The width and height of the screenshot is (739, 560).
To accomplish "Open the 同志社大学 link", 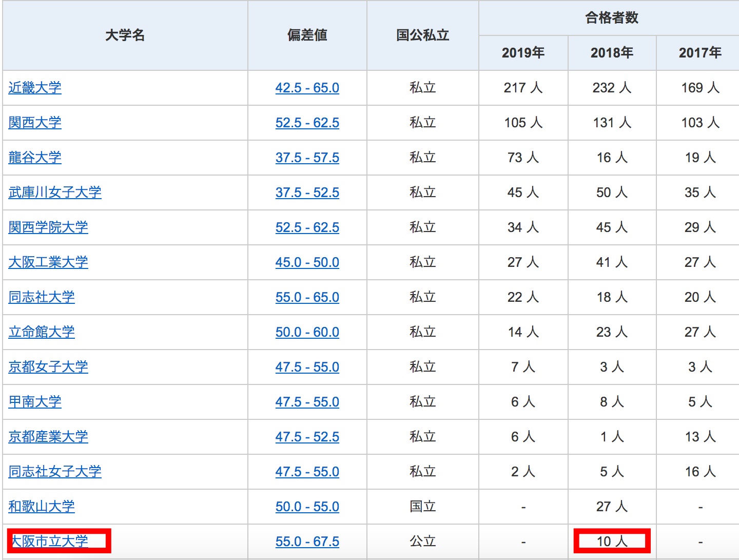I will pos(42,297).
